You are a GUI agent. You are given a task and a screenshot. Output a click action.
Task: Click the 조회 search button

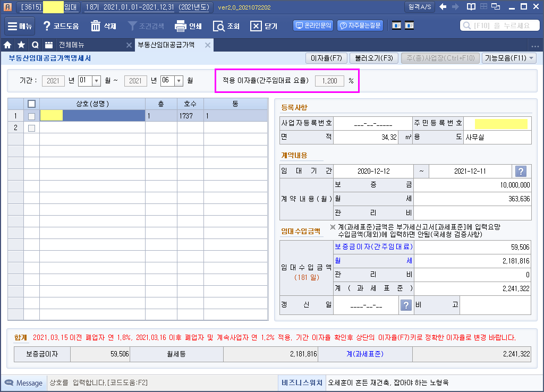(226, 26)
